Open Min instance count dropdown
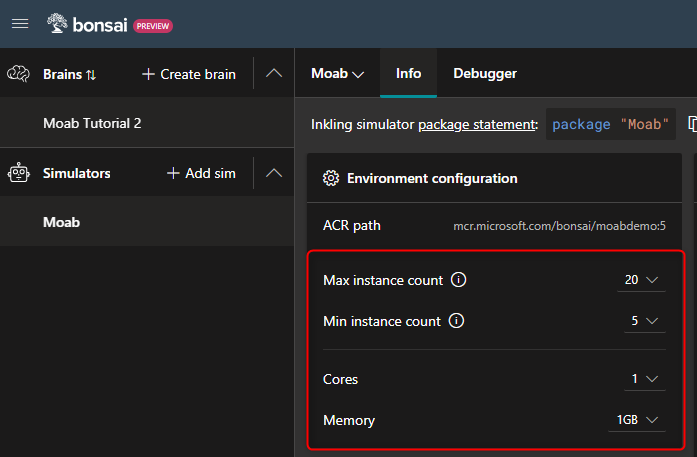 pyautogui.click(x=645, y=321)
